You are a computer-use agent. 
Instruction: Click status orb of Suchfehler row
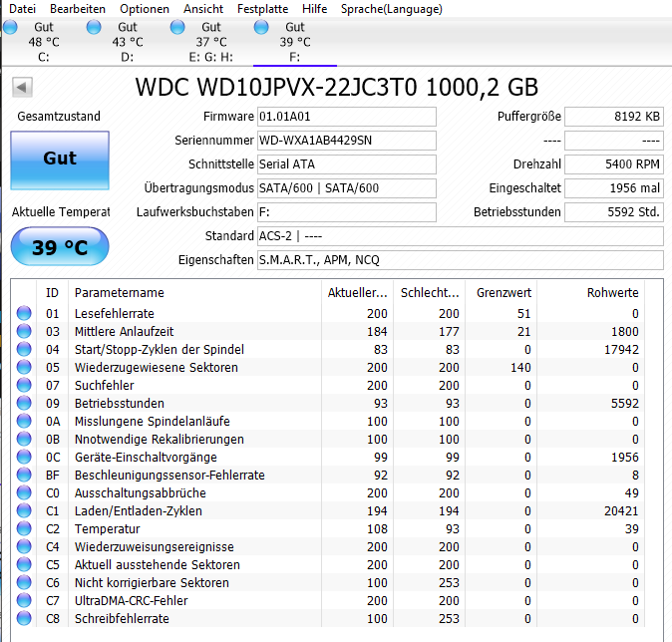pos(24,385)
